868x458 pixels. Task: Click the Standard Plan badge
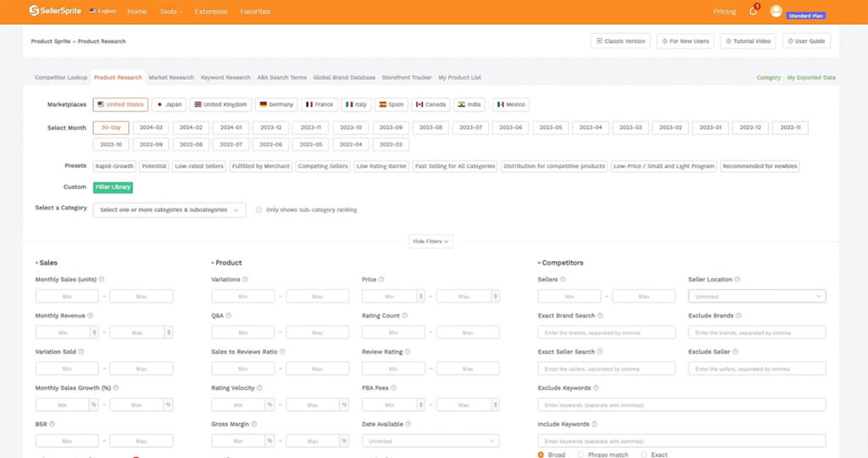click(x=806, y=16)
